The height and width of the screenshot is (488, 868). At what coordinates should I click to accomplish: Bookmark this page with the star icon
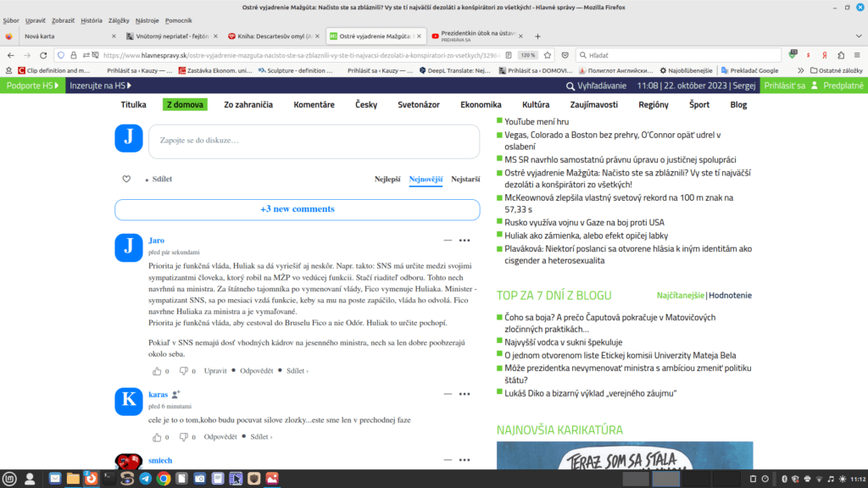(548, 55)
